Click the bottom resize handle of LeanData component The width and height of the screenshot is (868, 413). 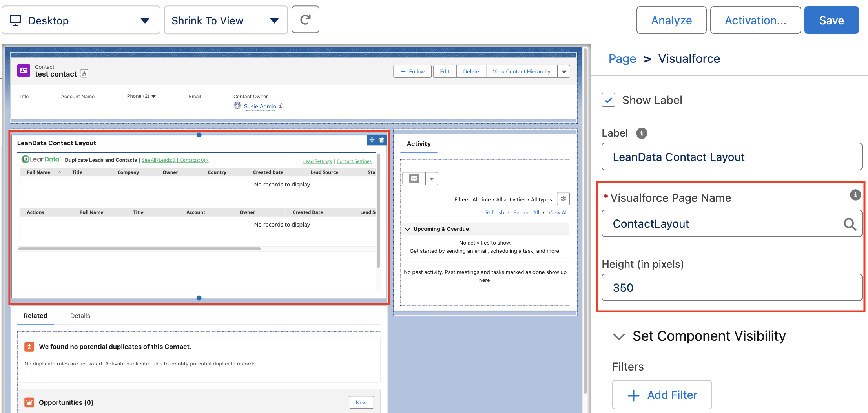pyautogui.click(x=199, y=298)
